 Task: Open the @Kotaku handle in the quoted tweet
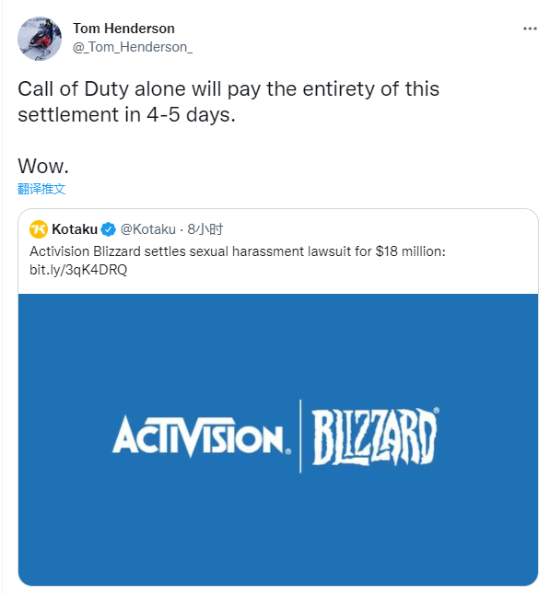(x=148, y=229)
